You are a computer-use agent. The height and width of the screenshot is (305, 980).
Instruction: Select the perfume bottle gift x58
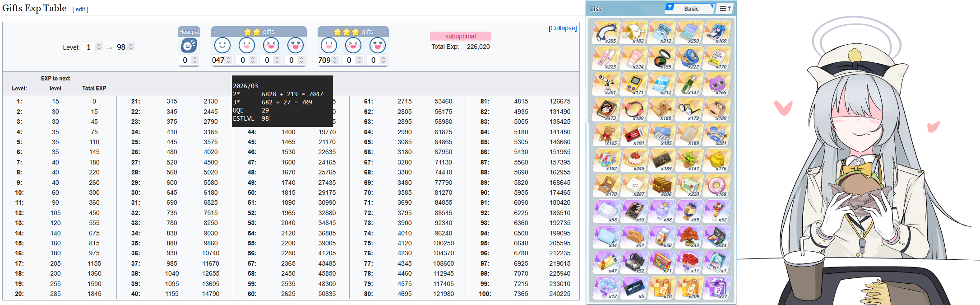[x=662, y=211]
